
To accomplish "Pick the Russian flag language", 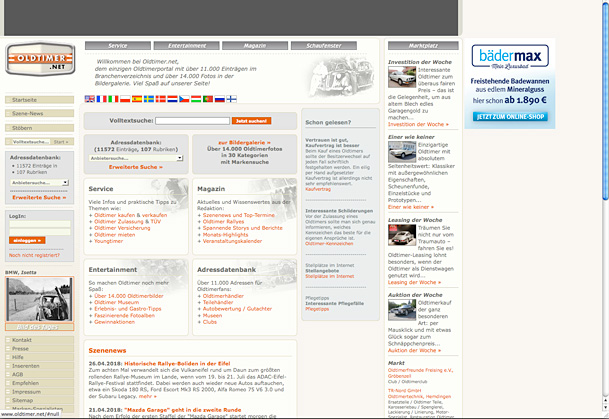I will (x=220, y=99).
